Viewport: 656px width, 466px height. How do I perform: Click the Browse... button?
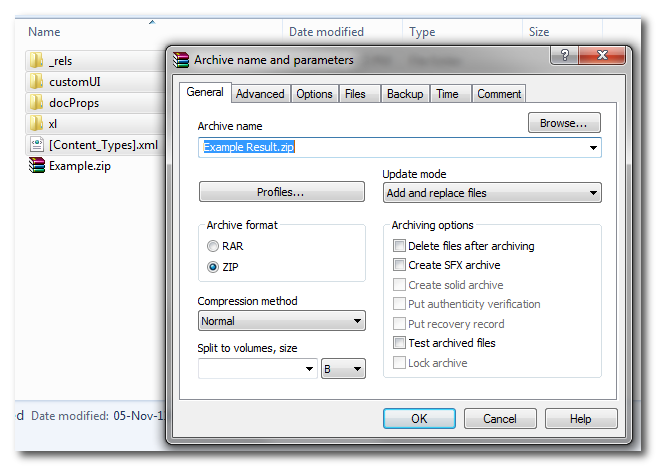coord(564,123)
